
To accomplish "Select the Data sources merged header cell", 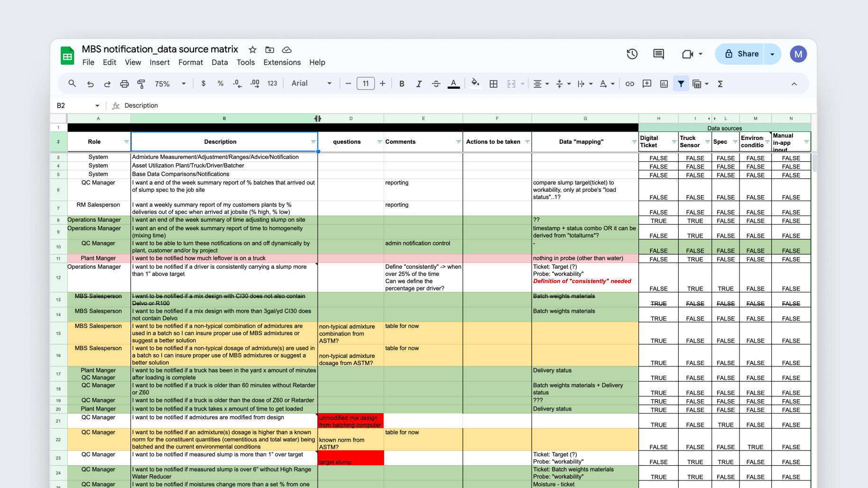I will [x=724, y=128].
